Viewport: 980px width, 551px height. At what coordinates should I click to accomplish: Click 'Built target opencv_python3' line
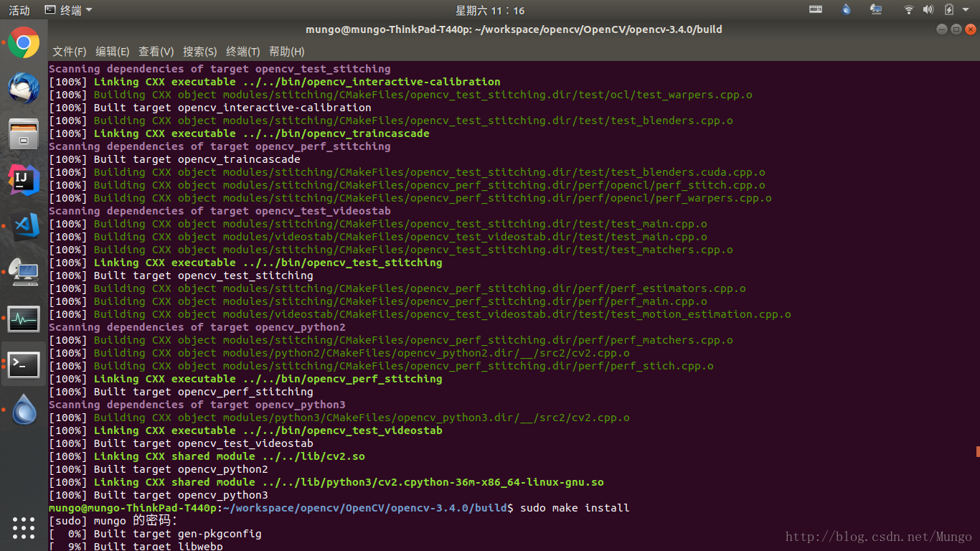coord(159,495)
